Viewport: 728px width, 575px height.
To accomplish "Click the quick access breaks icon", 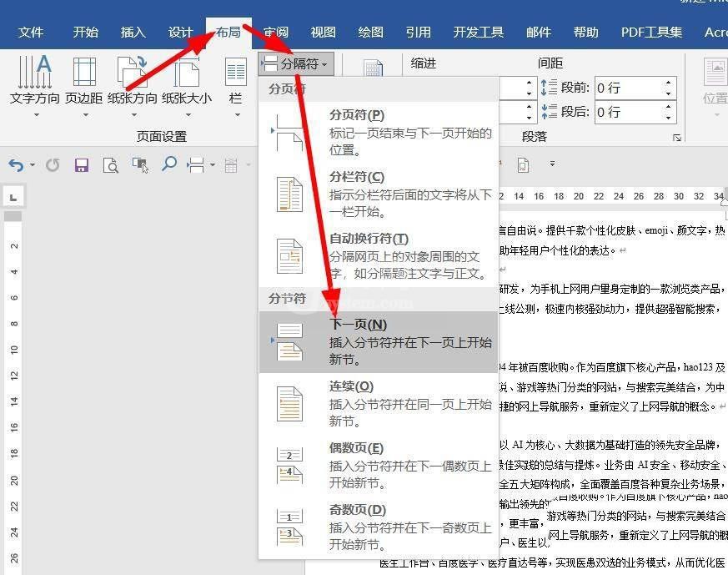I will pyautogui.click(x=196, y=165).
